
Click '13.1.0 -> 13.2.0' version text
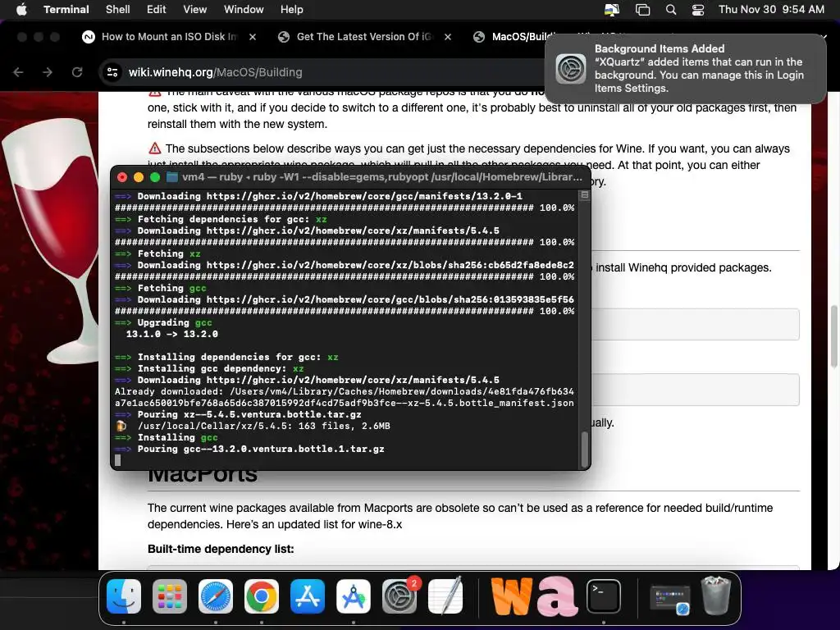coord(172,334)
